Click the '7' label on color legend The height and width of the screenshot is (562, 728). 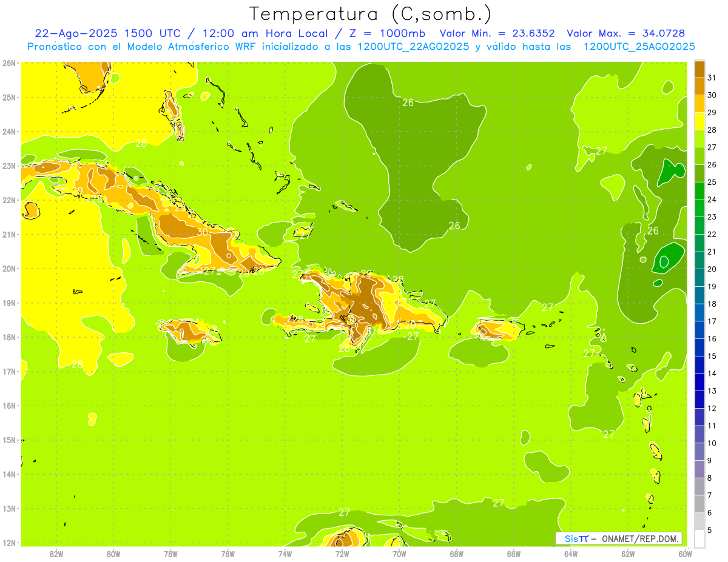coord(710,495)
